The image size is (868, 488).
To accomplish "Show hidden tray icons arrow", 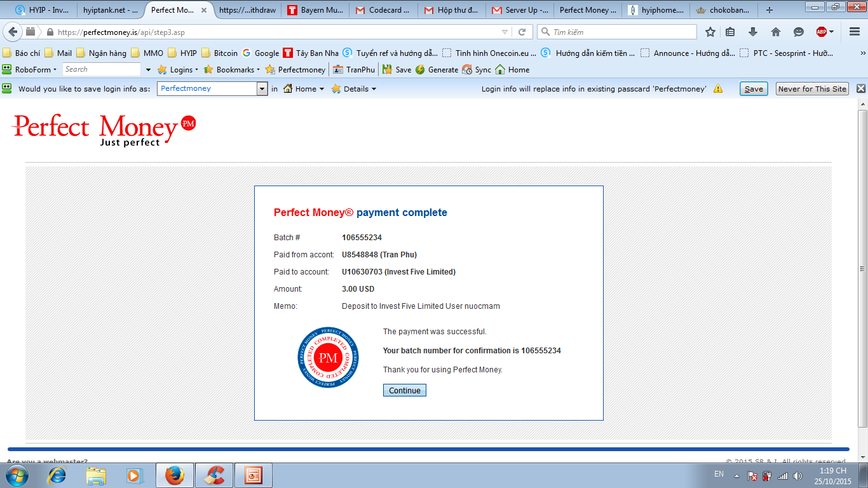I will pyautogui.click(x=736, y=475).
